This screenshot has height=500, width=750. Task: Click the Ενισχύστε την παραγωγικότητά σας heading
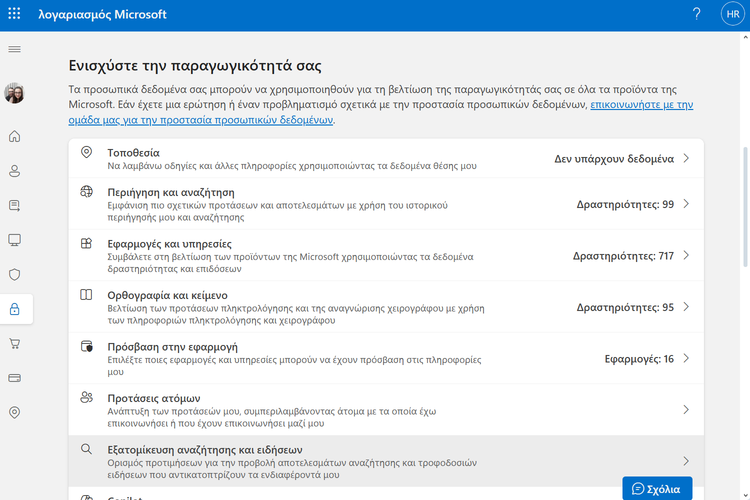[195, 65]
